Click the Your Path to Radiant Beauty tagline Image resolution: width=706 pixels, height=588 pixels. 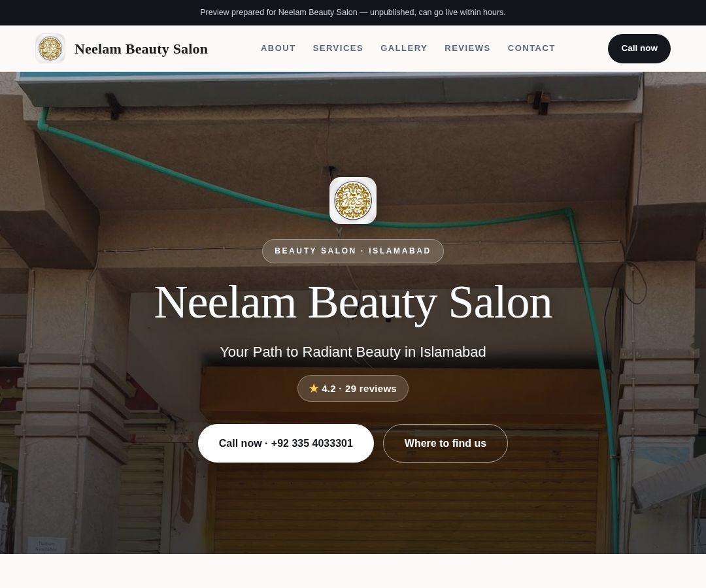pos(353,351)
